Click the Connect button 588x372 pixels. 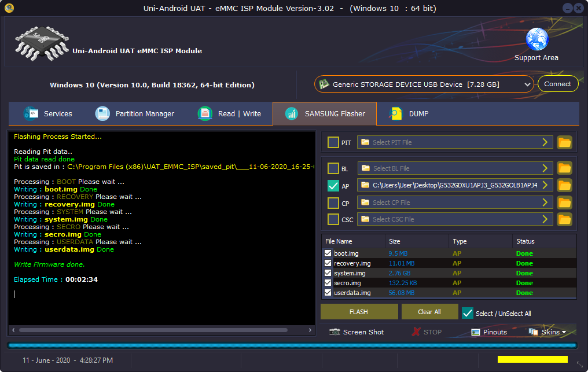pyautogui.click(x=558, y=84)
